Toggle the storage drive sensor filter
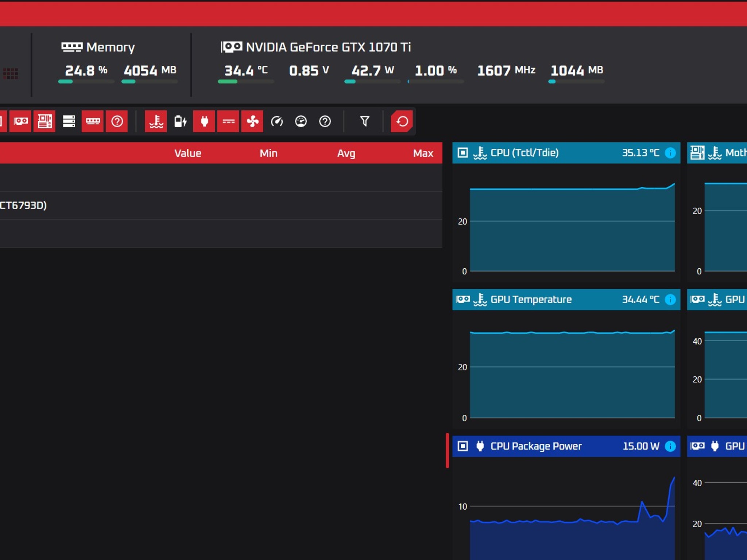 pos(69,121)
